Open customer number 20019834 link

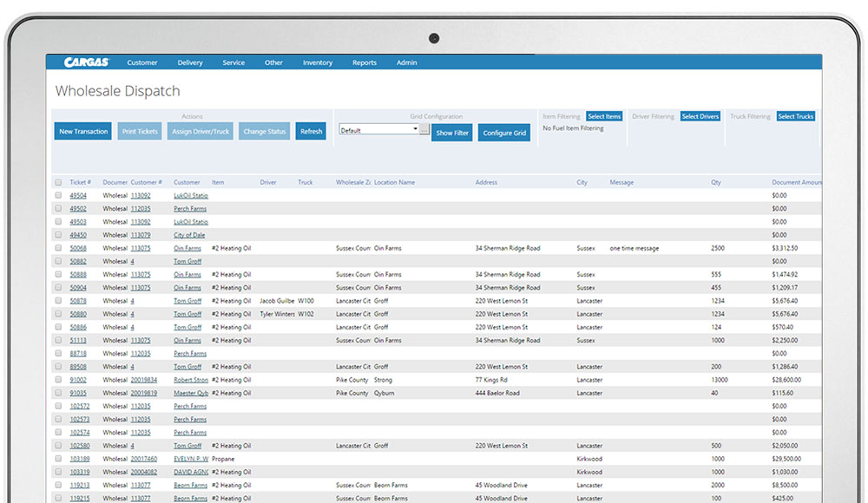click(144, 380)
